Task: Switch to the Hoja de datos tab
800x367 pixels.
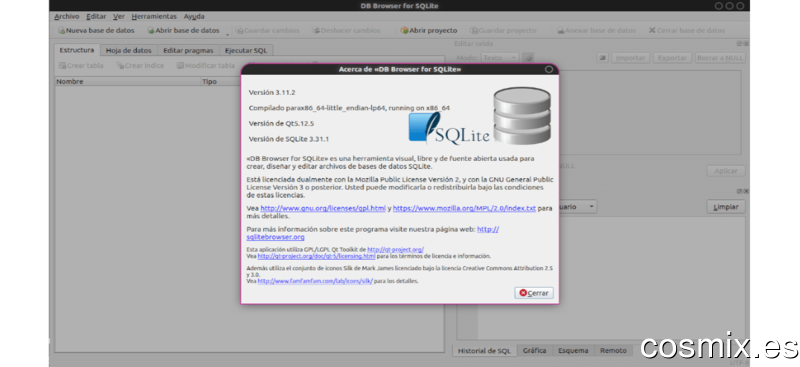Action: [x=129, y=51]
